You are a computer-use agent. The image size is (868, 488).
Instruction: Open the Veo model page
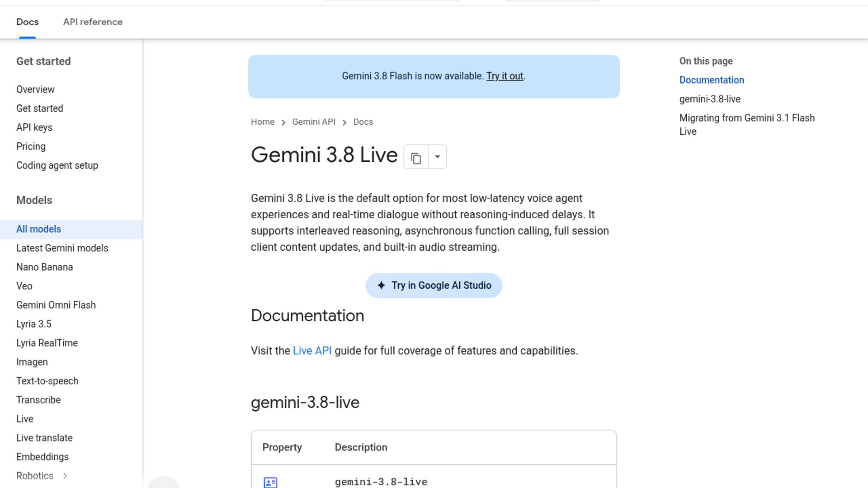click(24, 286)
